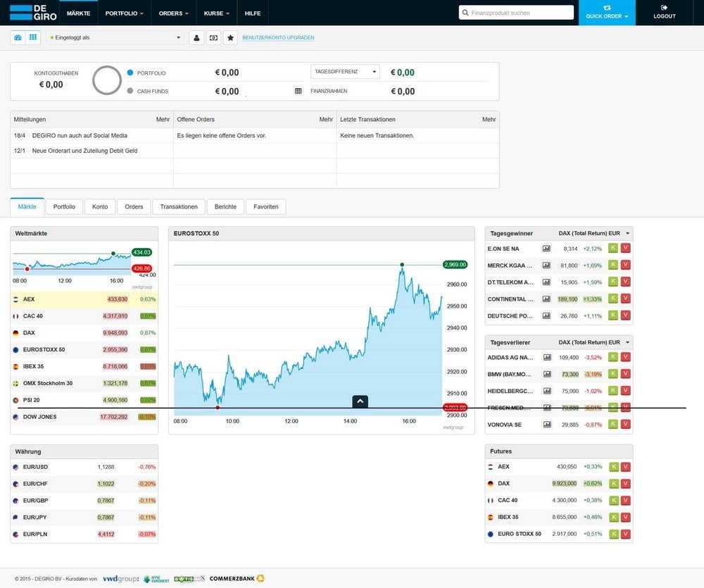704x588 pixels.
Task: Click the BENUTZERKONTO UPGRADEN link
Action: [x=278, y=38]
